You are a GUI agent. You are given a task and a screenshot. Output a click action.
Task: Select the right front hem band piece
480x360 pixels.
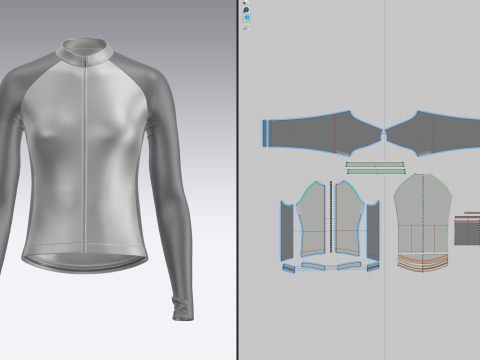(x=349, y=266)
